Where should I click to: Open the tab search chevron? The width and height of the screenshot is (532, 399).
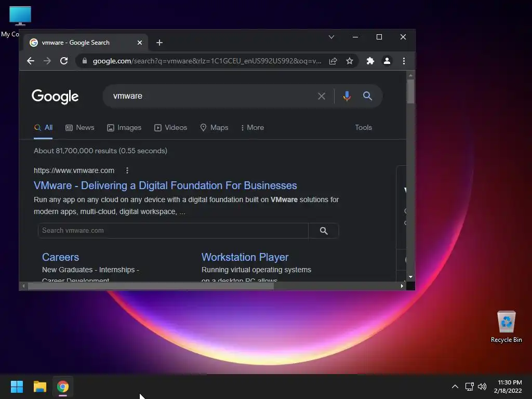331,37
